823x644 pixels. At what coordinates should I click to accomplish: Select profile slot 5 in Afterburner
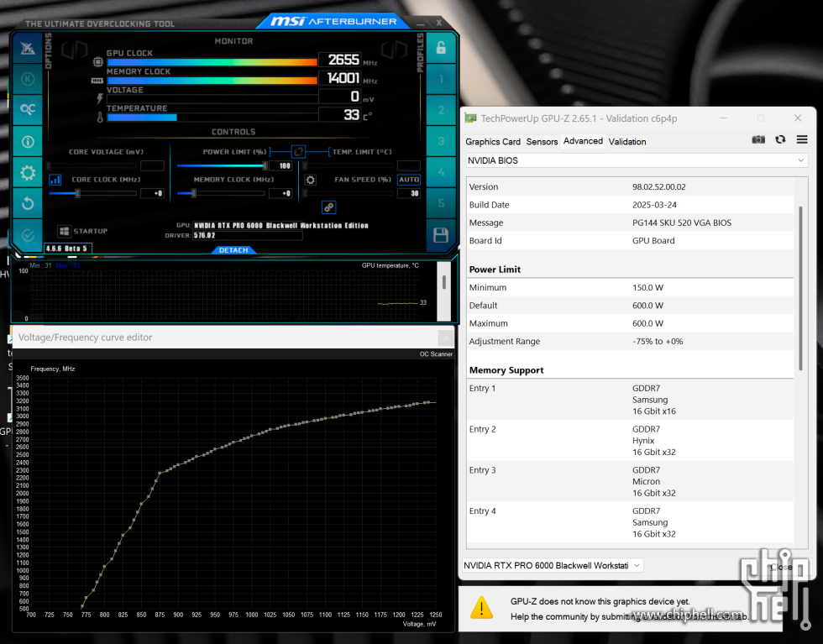[x=441, y=203]
